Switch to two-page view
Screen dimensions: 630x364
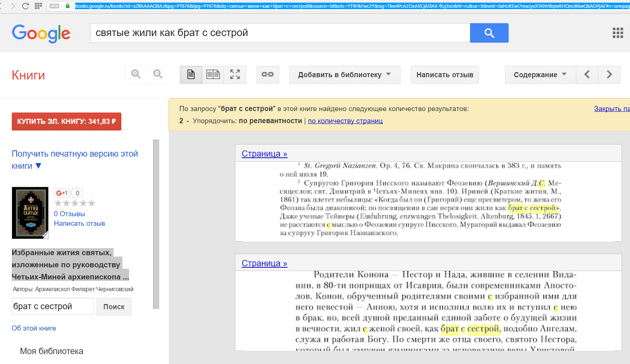pyautogui.click(x=213, y=75)
